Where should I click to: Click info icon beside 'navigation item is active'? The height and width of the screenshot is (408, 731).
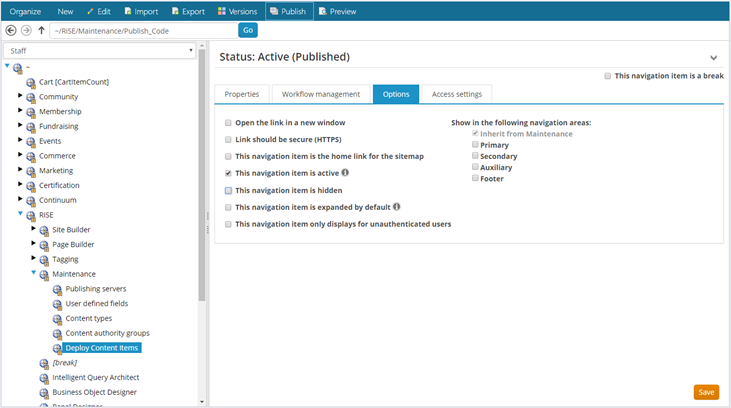tap(345, 172)
